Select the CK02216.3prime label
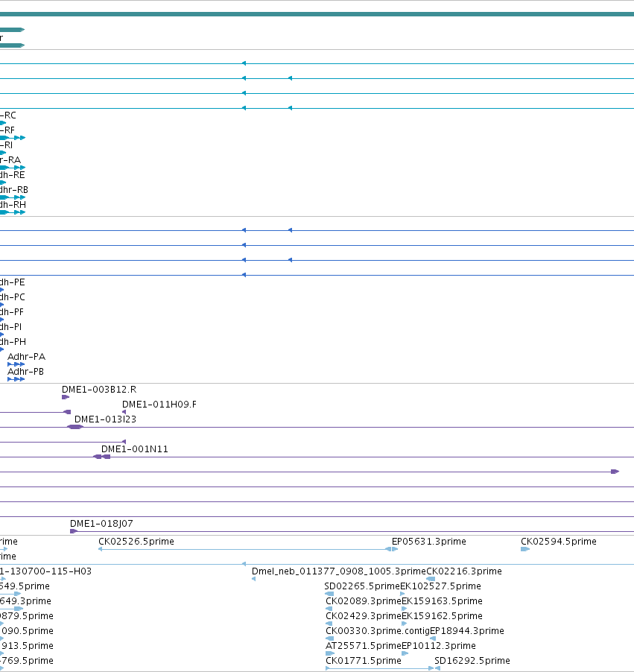 464,571
